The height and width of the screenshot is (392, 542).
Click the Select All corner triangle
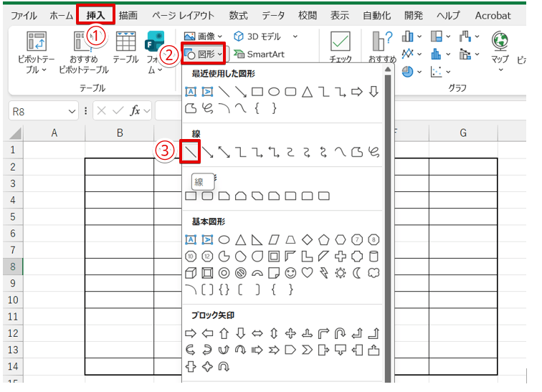tap(14, 133)
